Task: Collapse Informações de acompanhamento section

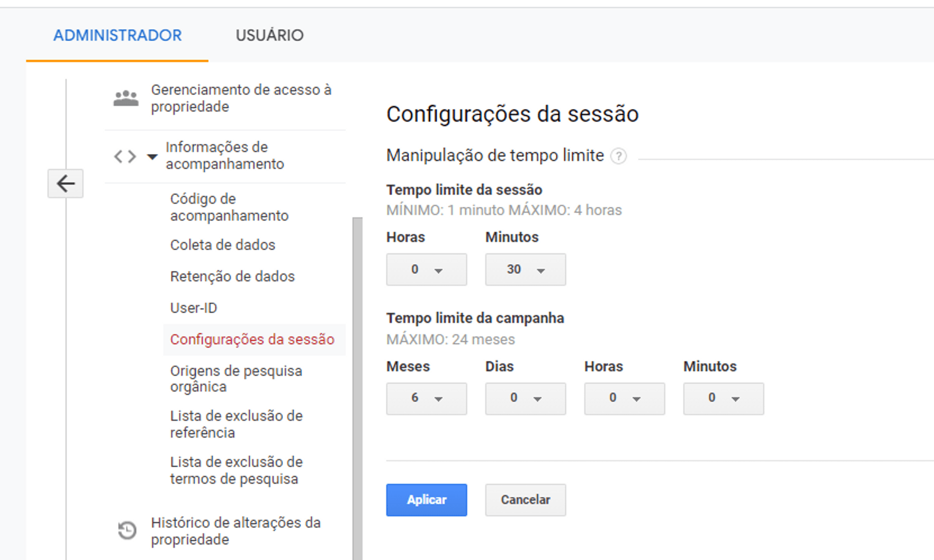Action: [x=152, y=156]
